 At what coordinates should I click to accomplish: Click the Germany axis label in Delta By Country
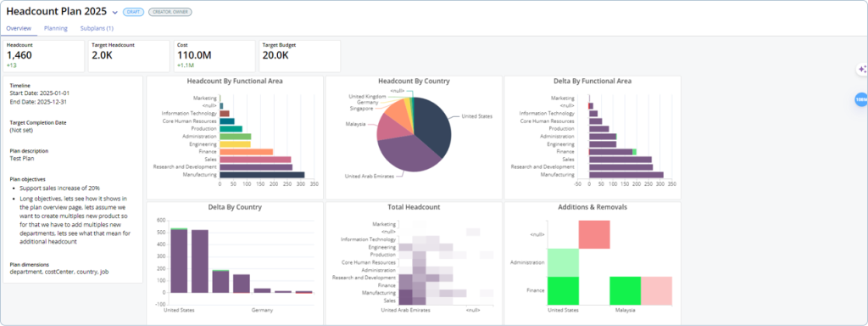262,310
